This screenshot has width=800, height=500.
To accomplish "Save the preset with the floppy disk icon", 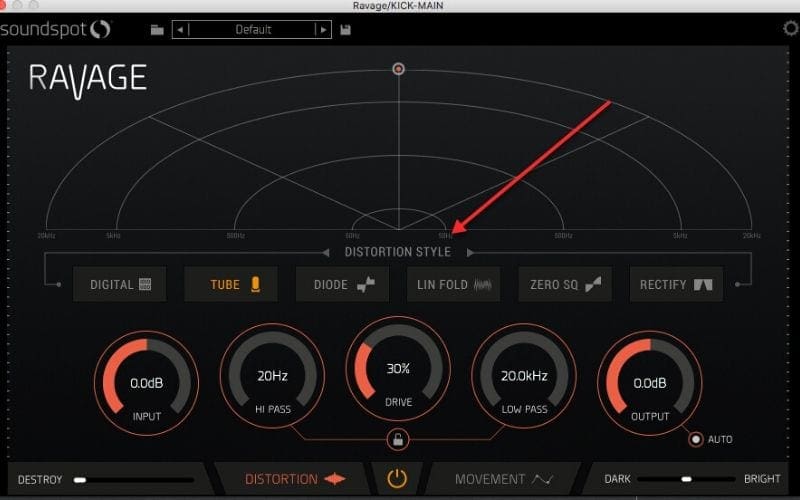I will point(345,30).
